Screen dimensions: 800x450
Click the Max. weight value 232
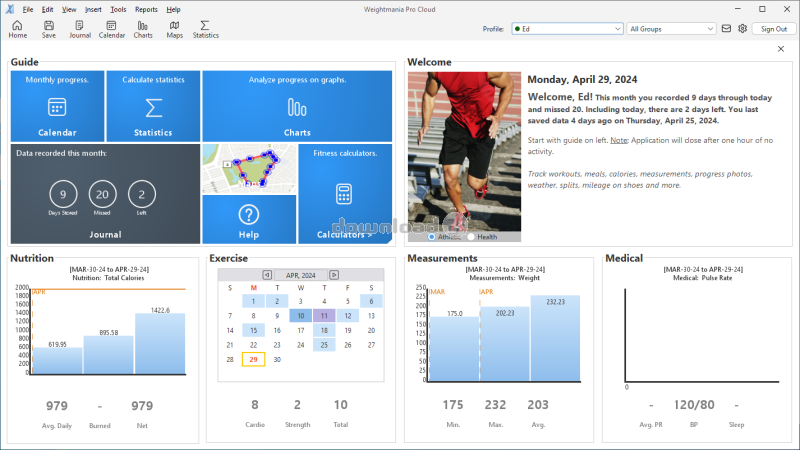[x=495, y=405]
